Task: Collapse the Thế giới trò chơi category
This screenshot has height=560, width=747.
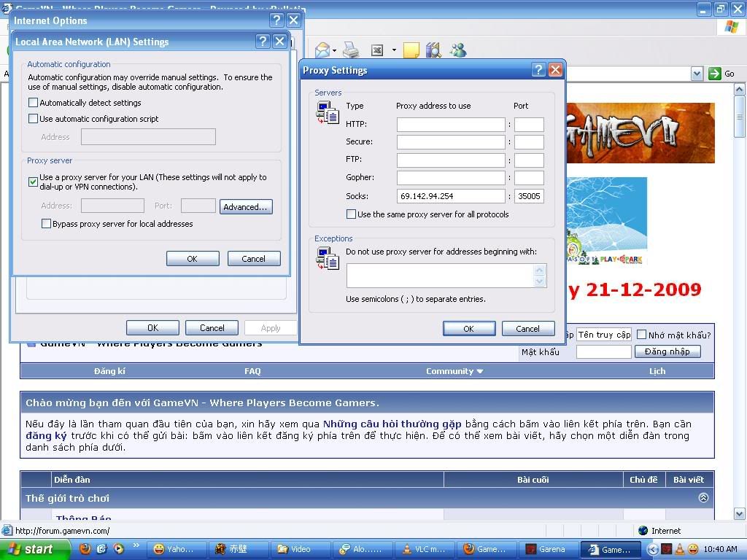Action: (703, 497)
